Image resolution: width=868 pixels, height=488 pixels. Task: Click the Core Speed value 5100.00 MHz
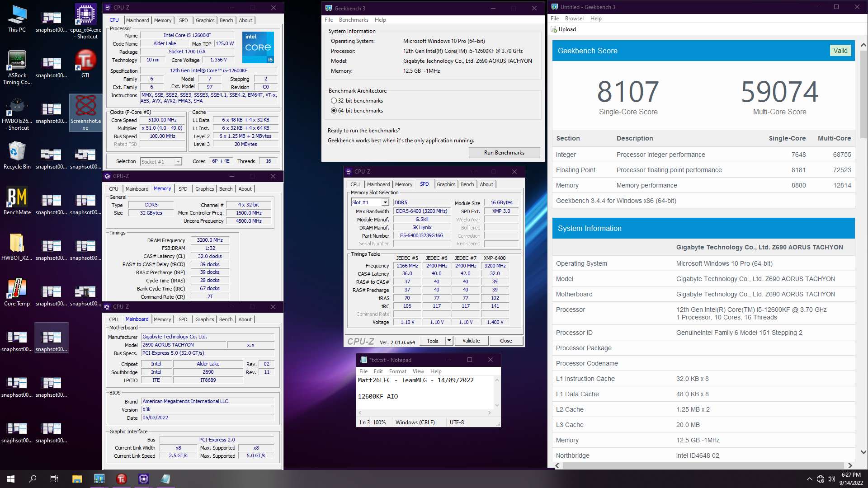(162, 120)
